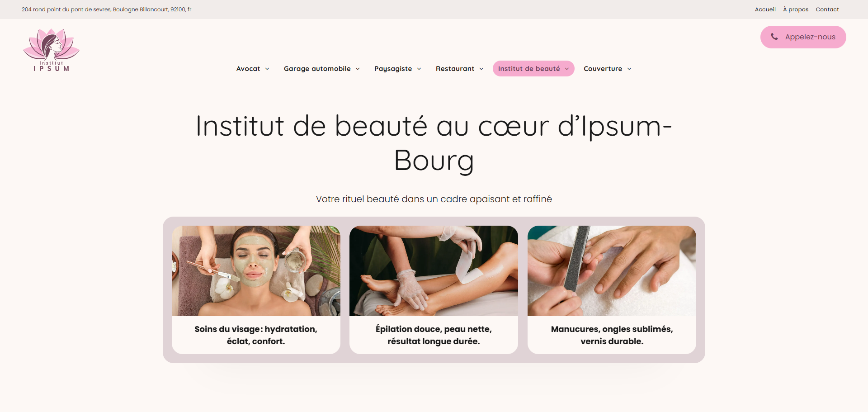Expand the Couverture chevron arrow
This screenshot has height=412, width=868.
point(629,69)
